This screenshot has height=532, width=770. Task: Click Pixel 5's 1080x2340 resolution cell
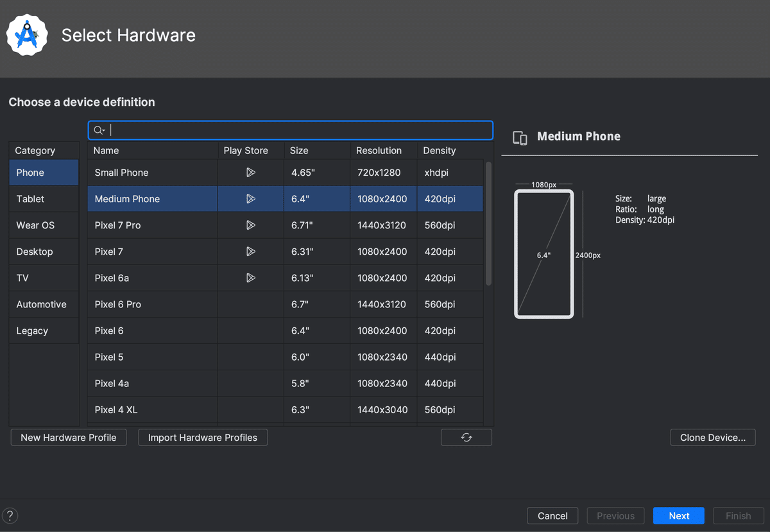(x=384, y=357)
